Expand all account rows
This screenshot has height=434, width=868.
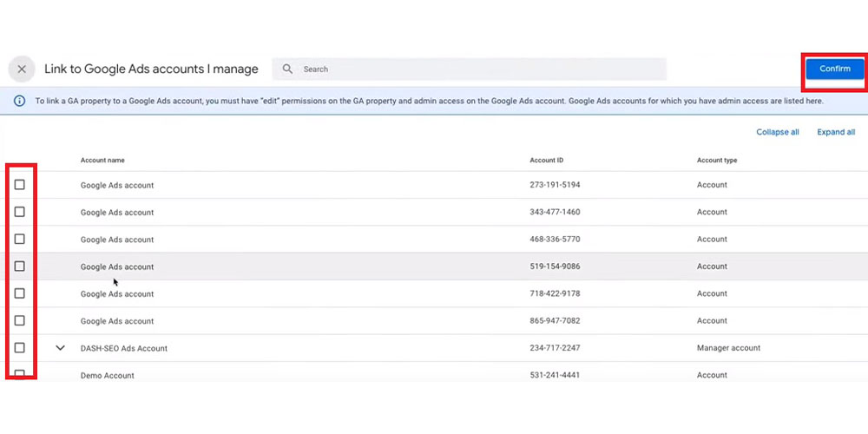pyautogui.click(x=836, y=132)
